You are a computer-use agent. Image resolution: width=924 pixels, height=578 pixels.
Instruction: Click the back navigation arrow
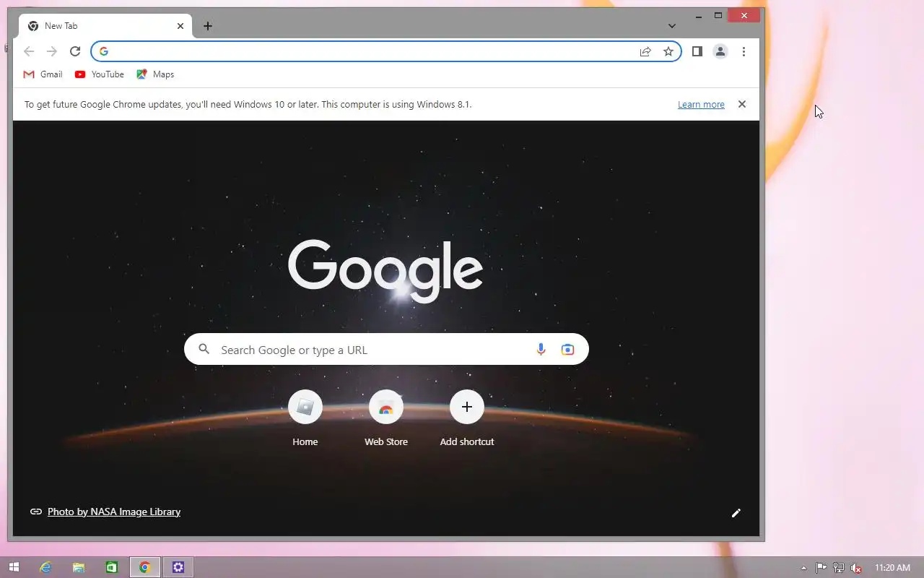pyautogui.click(x=29, y=51)
